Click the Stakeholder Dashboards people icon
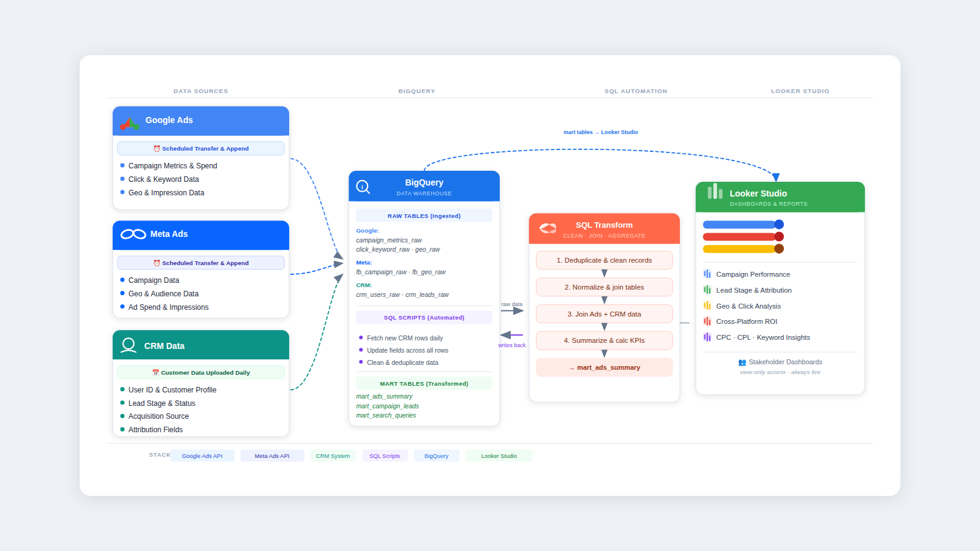This screenshot has height=551, width=980. click(x=742, y=362)
